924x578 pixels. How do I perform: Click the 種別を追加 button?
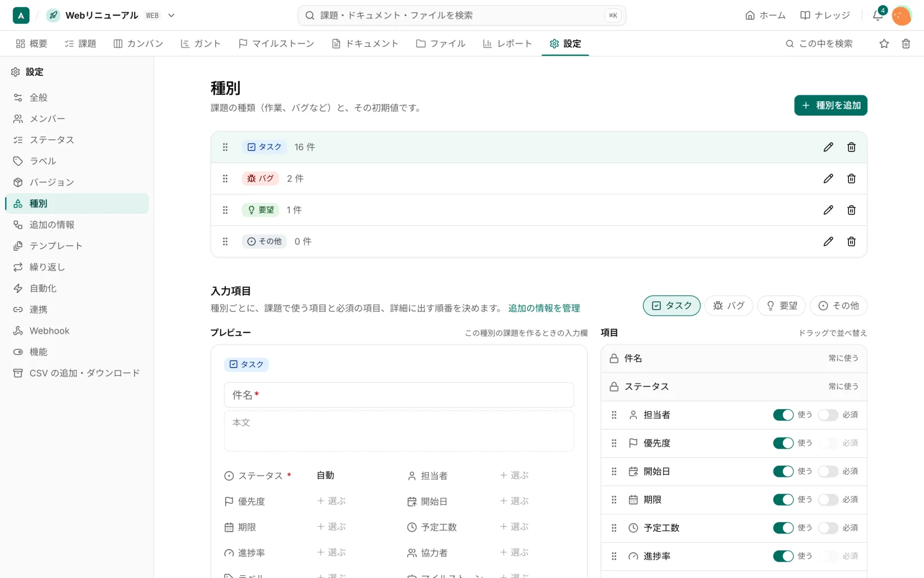[830, 105]
